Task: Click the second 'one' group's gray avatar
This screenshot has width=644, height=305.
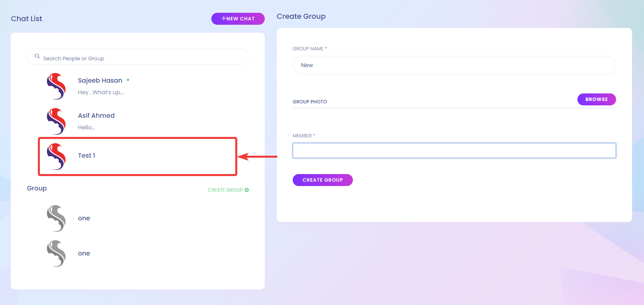Action: (56, 253)
